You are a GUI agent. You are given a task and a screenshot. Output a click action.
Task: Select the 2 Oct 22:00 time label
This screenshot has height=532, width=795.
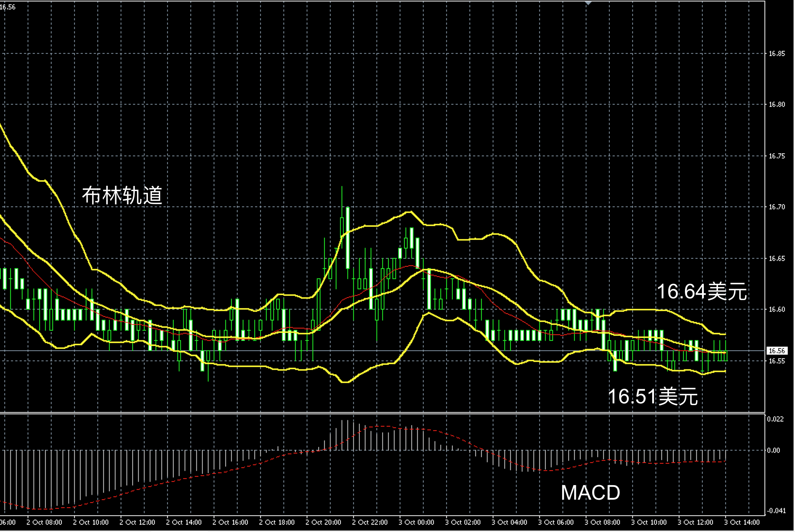click(370, 523)
